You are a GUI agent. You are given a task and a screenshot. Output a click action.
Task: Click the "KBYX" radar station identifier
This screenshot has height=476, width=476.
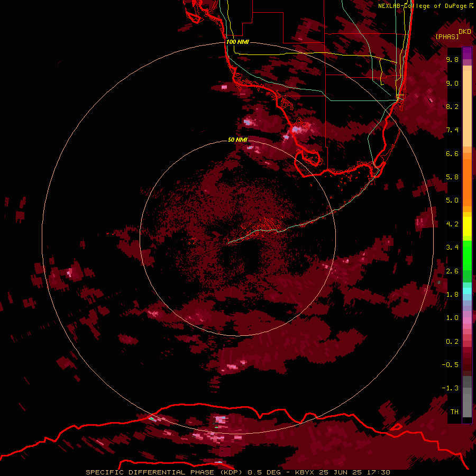tap(305, 472)
